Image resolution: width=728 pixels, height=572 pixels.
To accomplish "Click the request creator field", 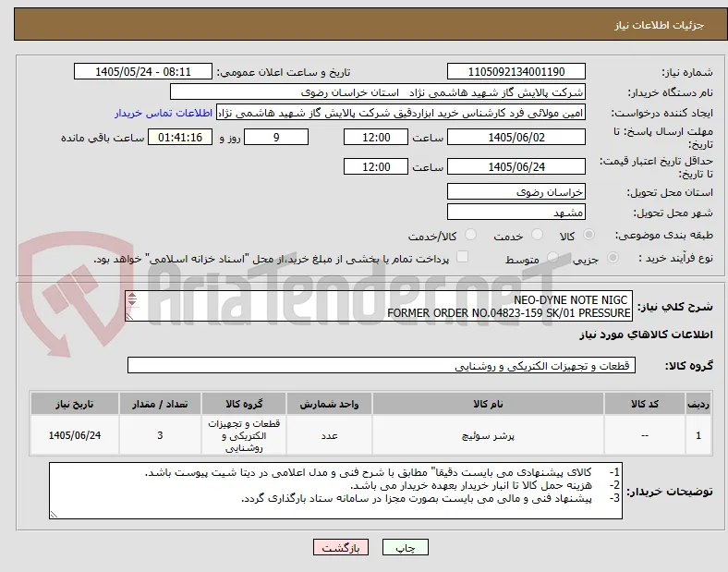I will tap(401, 113).
